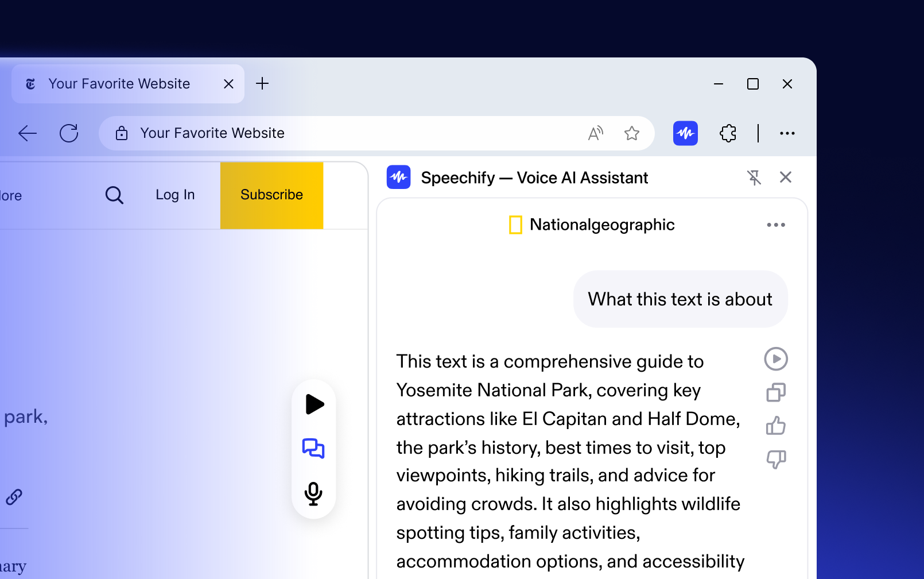Unpin the Speechify side panel
The width and height of the screenshot is (924, 579).
pyautogui.click(x=754, y=177)
